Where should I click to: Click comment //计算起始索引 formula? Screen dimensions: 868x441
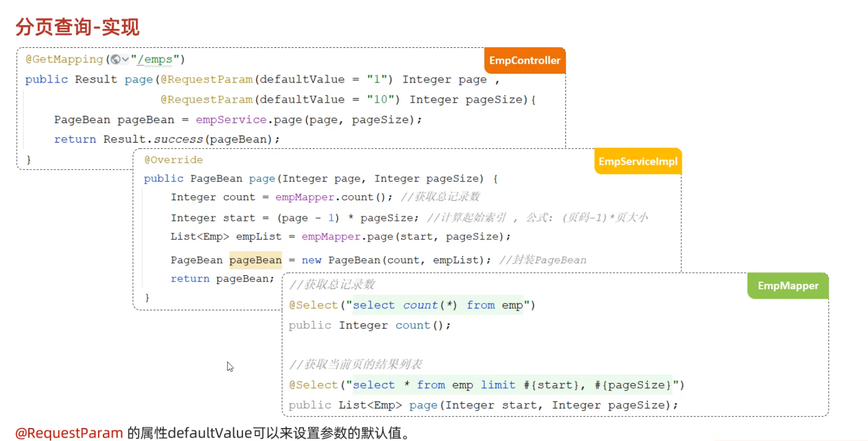[538, 218]
